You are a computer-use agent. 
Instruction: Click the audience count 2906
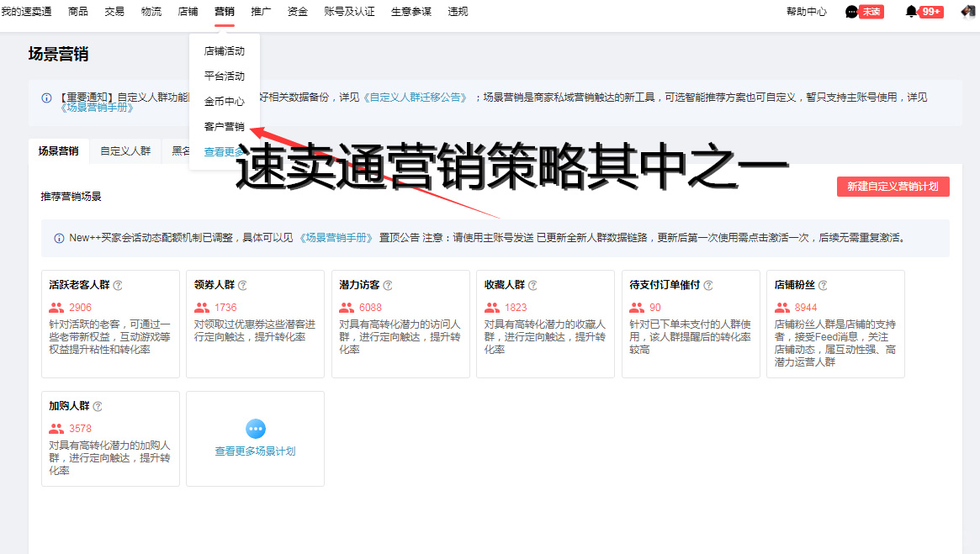pyautogui.click(x=80, y=308)
